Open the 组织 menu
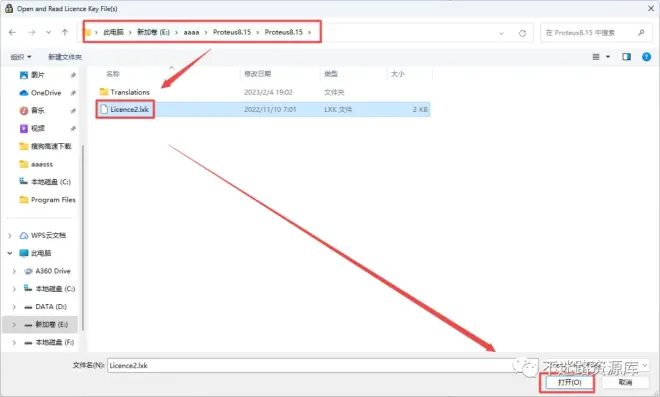The height and width of the screenshot is (397, 660). [21, 57]
